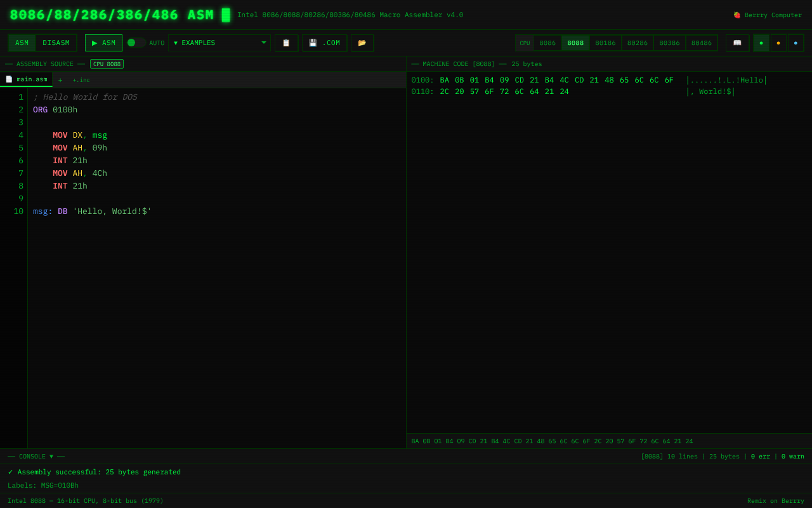Click the floppy disk .COM export button
812x508 pixels.
pyautogui.click(x=325, y=43)
